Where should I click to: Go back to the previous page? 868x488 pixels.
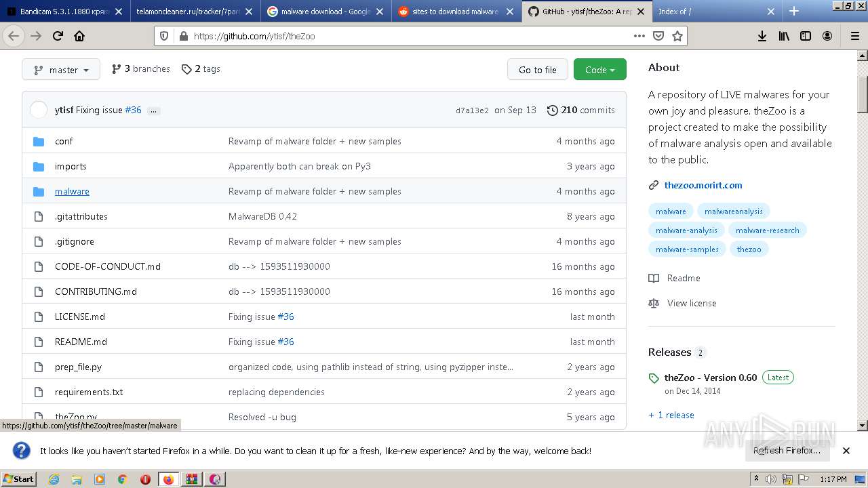(x=14, y=36)
